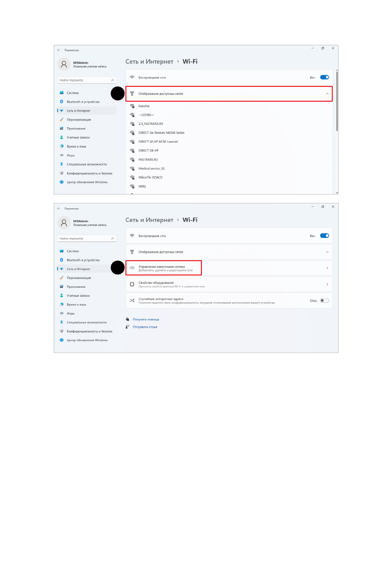Disable Беспроводная сеть switch above Управление известными сетями

click(x=325, y=235)
